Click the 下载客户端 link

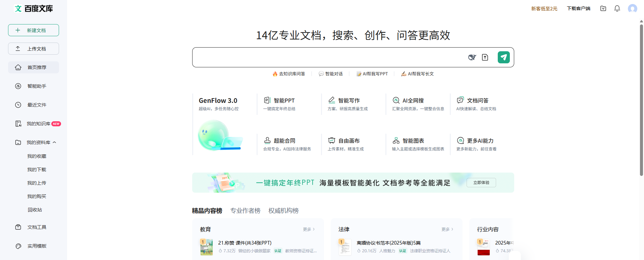578,8
